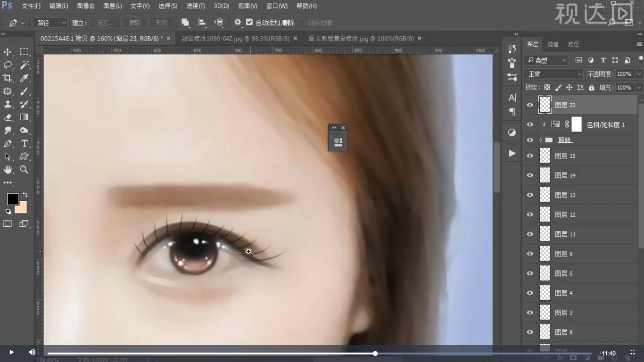Hide layer 图层 15

[x=530, y=156]
